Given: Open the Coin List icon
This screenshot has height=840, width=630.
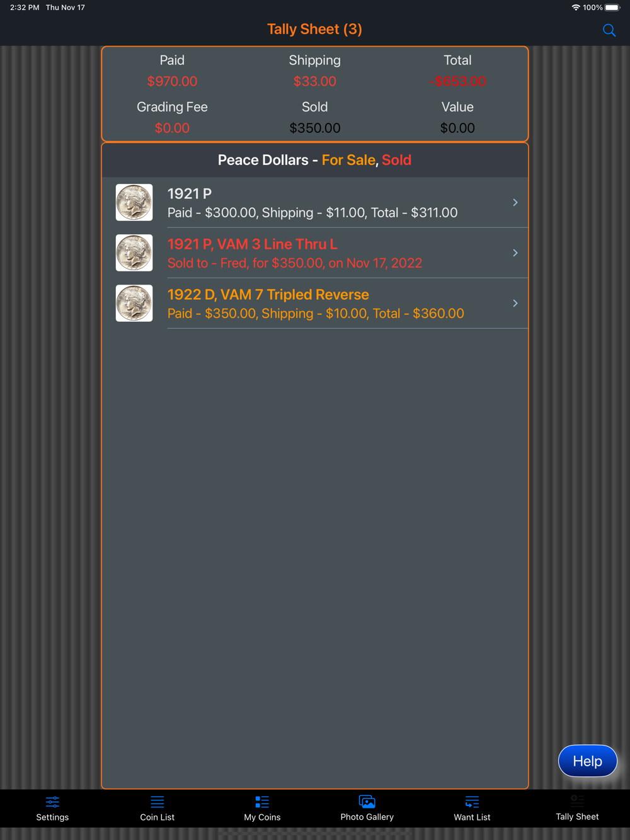Looking at the screenshot, I should coord(157,802).
